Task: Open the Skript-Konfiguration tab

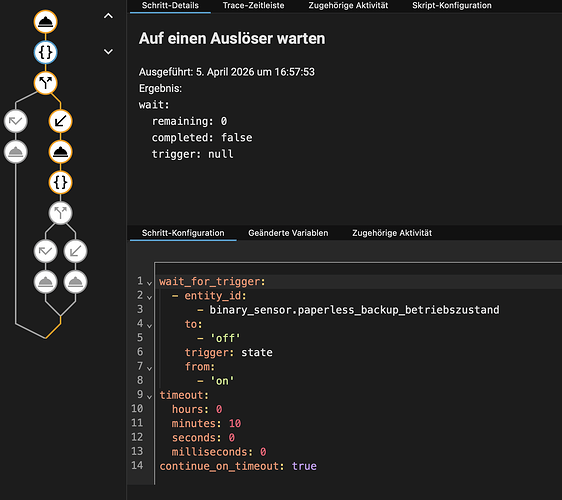Action: [452, 6]
